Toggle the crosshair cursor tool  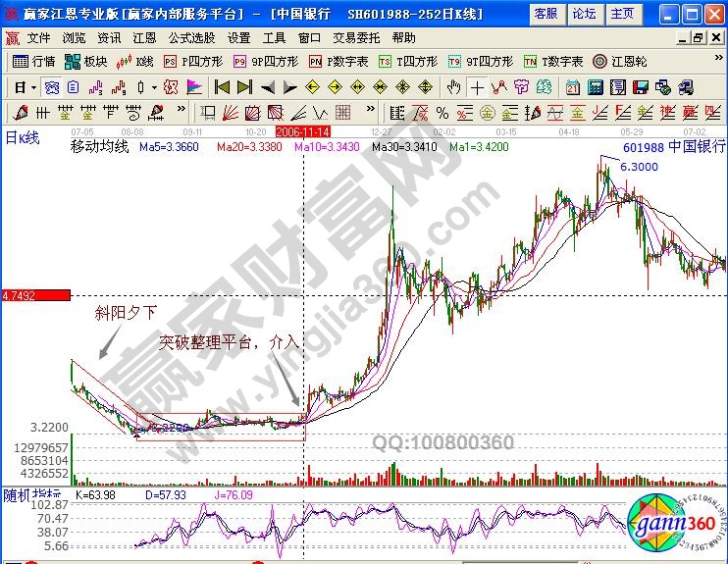477,86
